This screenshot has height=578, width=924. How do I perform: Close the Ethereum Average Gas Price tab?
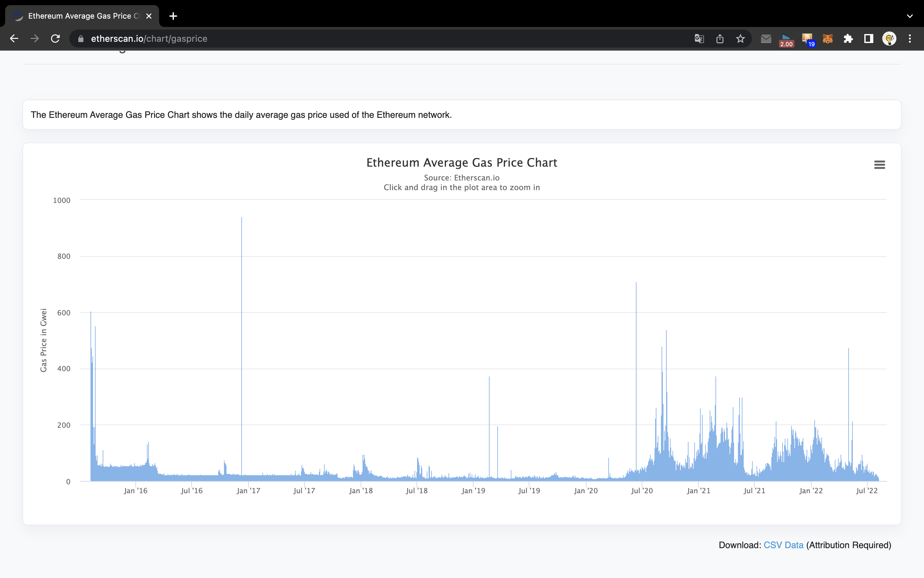pyautogui.click(x=149, y=16)
